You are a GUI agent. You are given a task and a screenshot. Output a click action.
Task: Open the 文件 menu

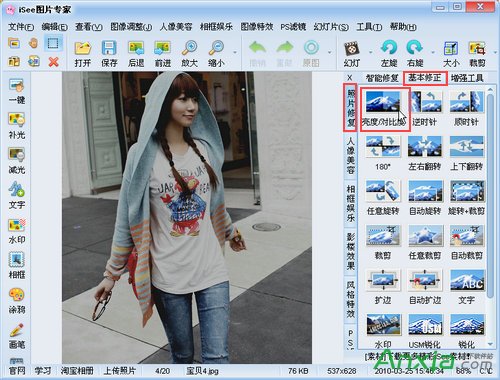pyautogui.click(x=21, y=27)
